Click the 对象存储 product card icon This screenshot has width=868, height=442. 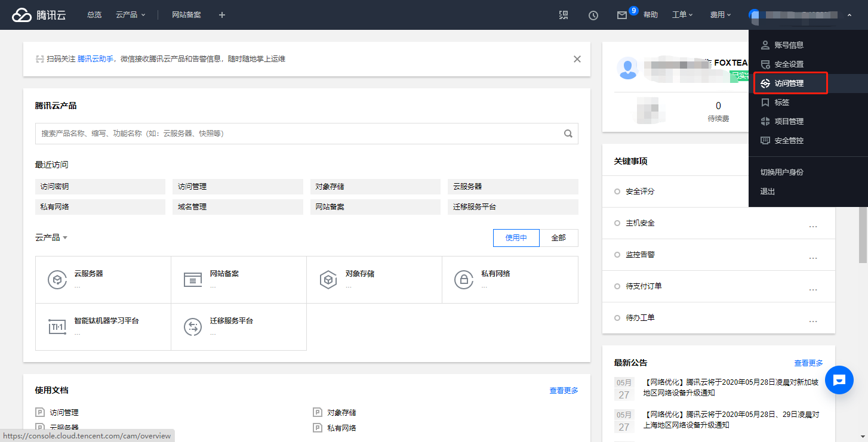[x=328, y=280]
